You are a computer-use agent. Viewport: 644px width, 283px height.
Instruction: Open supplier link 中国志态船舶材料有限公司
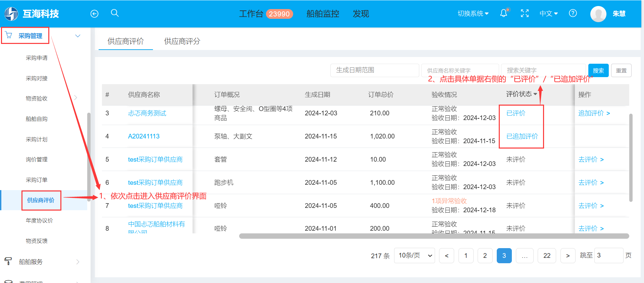point(156,227)
